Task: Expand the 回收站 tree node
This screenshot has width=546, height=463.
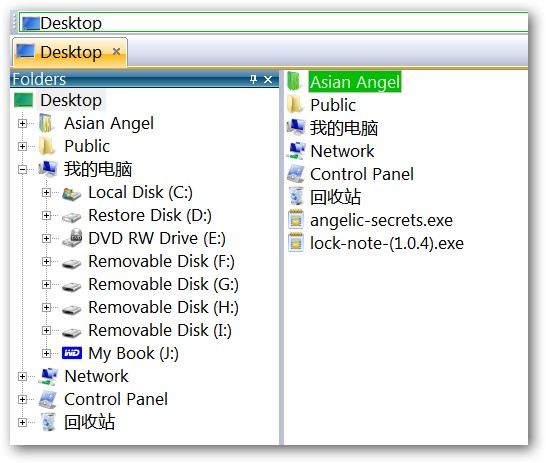Action: point(22,422)
